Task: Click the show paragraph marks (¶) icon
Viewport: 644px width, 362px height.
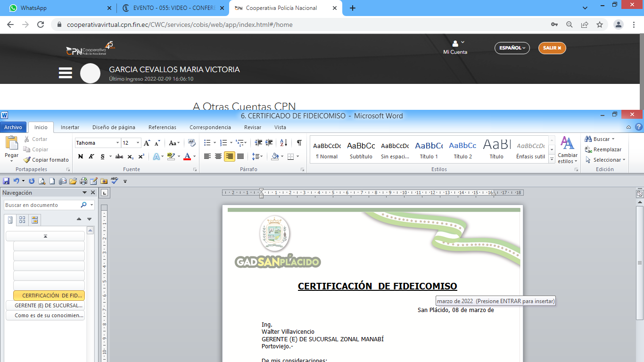Action: pyautogui.click(x=299, y=143)
